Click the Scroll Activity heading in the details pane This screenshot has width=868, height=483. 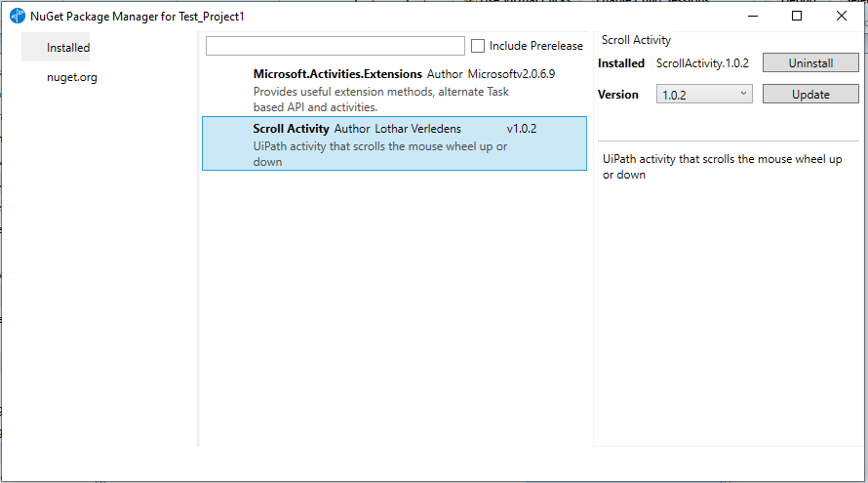pos(636,40)
